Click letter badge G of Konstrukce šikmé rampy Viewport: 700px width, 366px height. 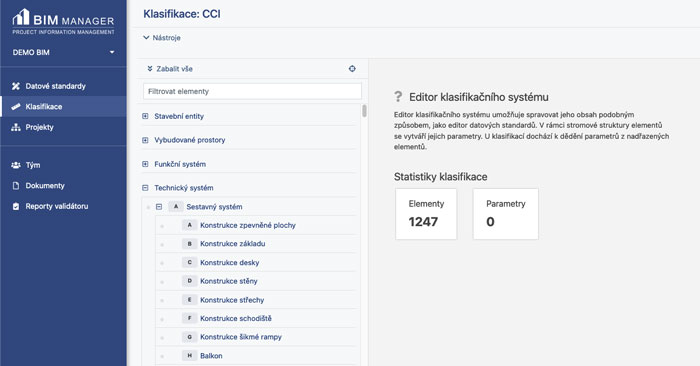click(x=189, y=337)
